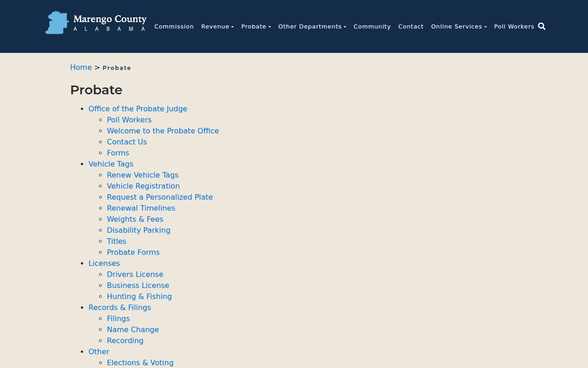Expand the Revenue dropdown menu
Viewport: 588px width, 368px height.
coord(217,27)
